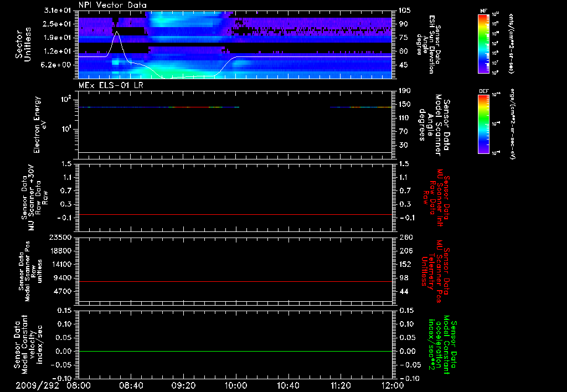Click the NF colorbar units label 'cnts/(cm**2-sr-sec)'
567x392 pixels.
(x=511, y=44)
